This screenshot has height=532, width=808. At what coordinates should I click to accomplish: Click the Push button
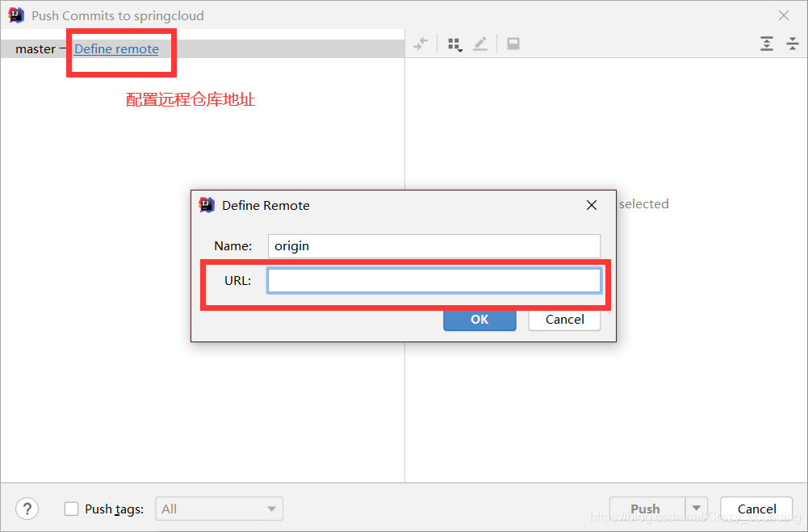(647, 509)
